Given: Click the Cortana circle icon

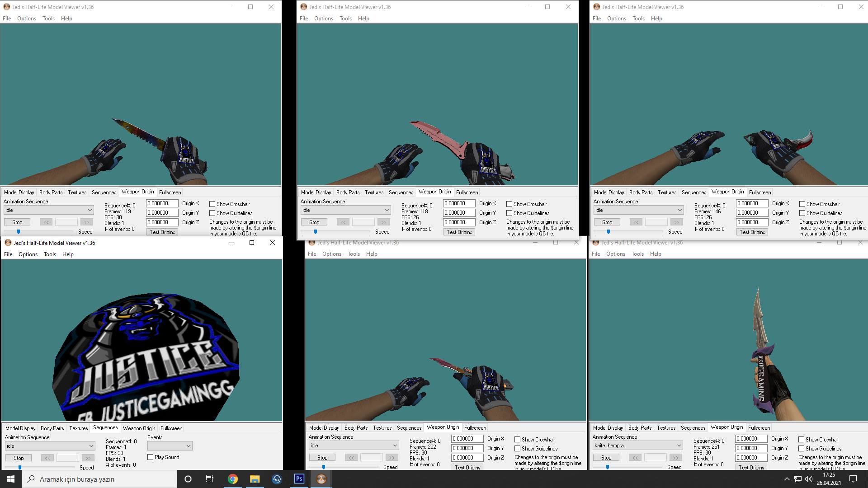Looking at the screenshot, I should tap(188, 479).
